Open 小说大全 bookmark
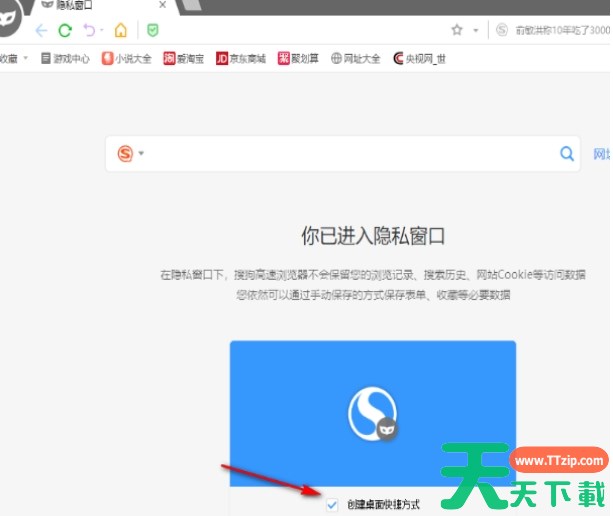Screen dimensions: 613x516 click(127, 59)
